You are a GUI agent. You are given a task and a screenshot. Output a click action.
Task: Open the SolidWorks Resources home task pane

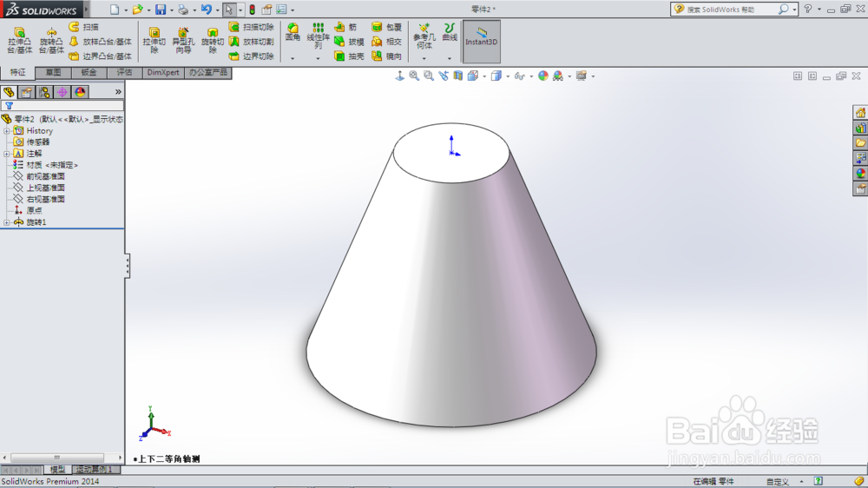point(860,113)
